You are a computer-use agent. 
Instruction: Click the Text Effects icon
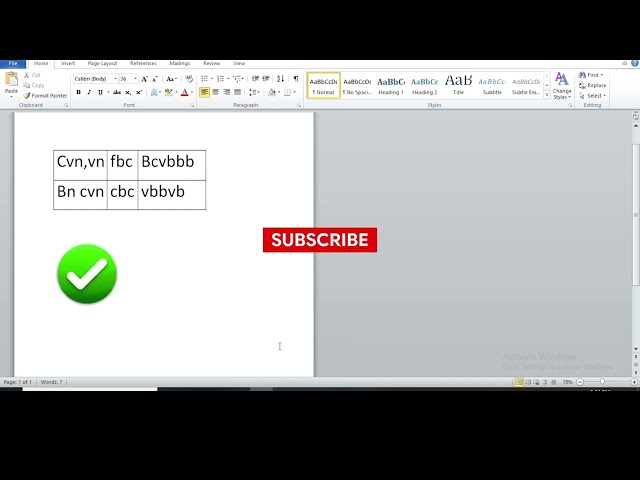[154, 92]
